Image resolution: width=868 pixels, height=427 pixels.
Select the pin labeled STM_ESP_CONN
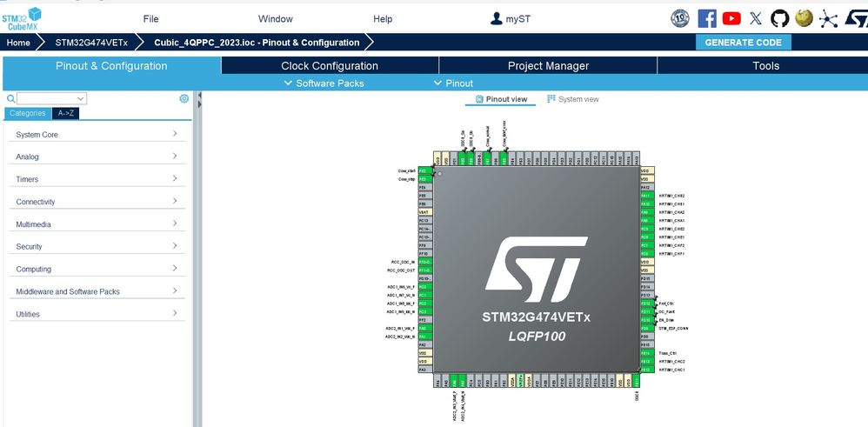coord(647,329)
